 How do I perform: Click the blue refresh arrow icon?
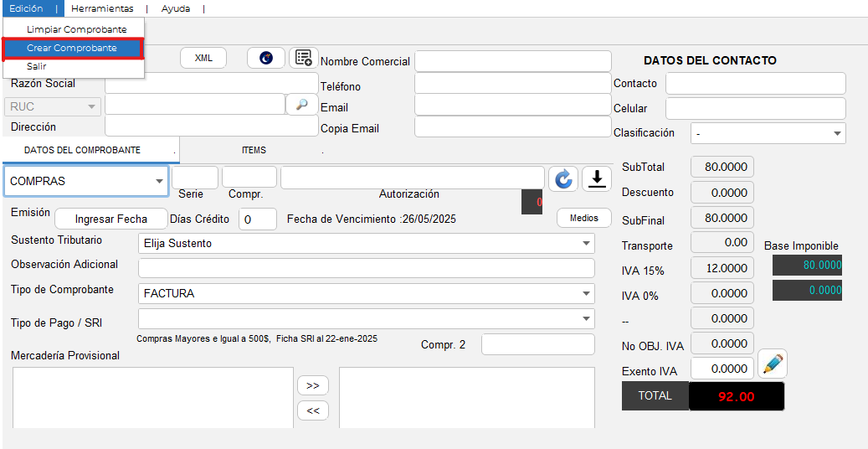click(x=563, y=178)
